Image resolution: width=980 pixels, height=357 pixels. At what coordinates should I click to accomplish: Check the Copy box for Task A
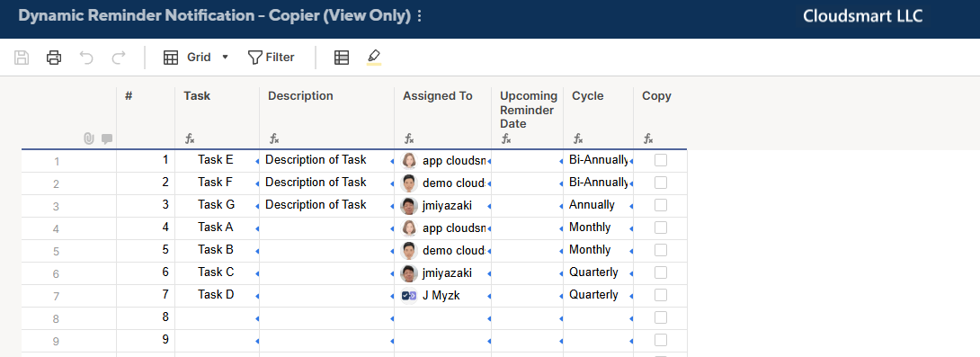[661, 228]
